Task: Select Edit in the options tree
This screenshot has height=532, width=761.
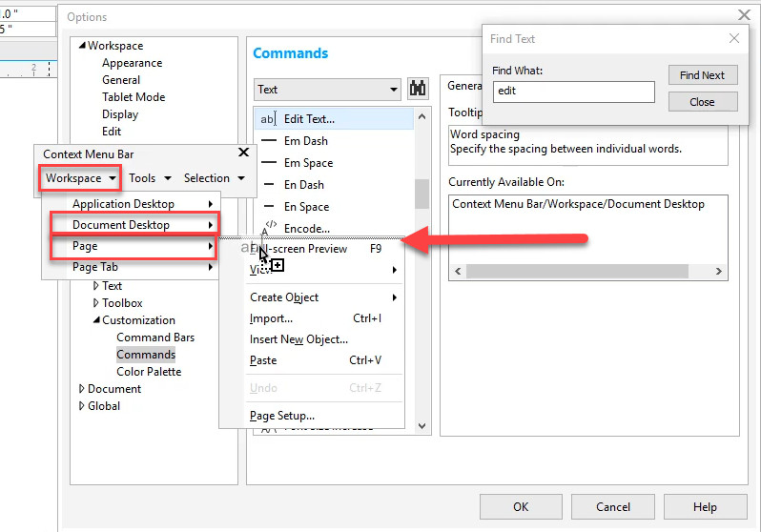Action: [112, 131]
